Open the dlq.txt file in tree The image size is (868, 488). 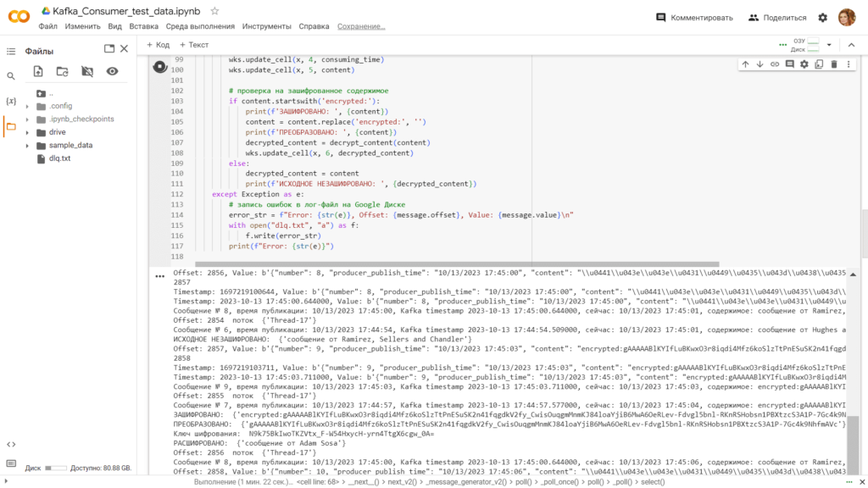tap(59, 158)
